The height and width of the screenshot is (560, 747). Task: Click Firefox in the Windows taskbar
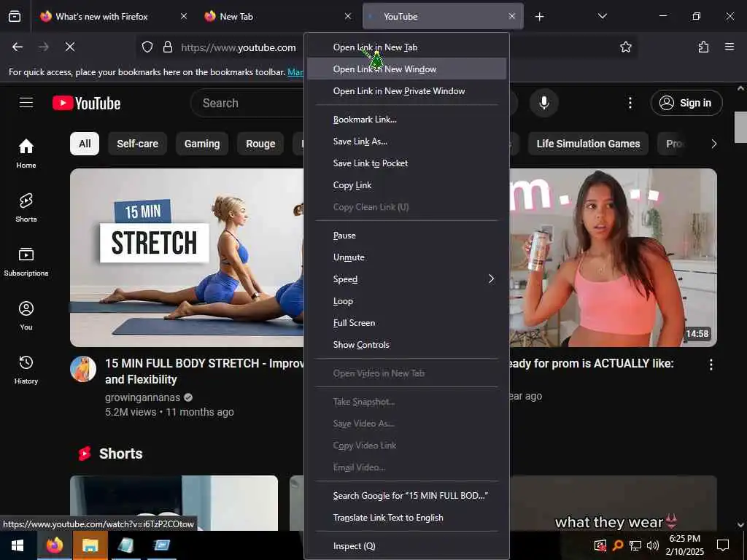click(54, 545)
